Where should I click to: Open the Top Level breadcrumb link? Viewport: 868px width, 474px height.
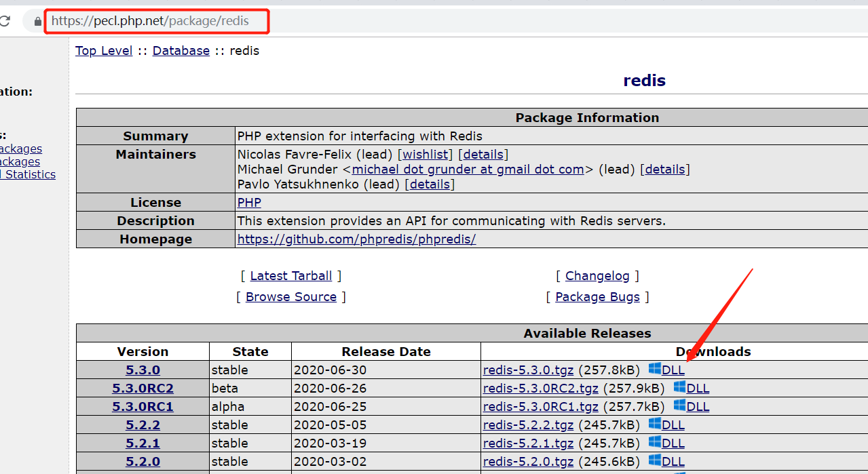[104, 51]
